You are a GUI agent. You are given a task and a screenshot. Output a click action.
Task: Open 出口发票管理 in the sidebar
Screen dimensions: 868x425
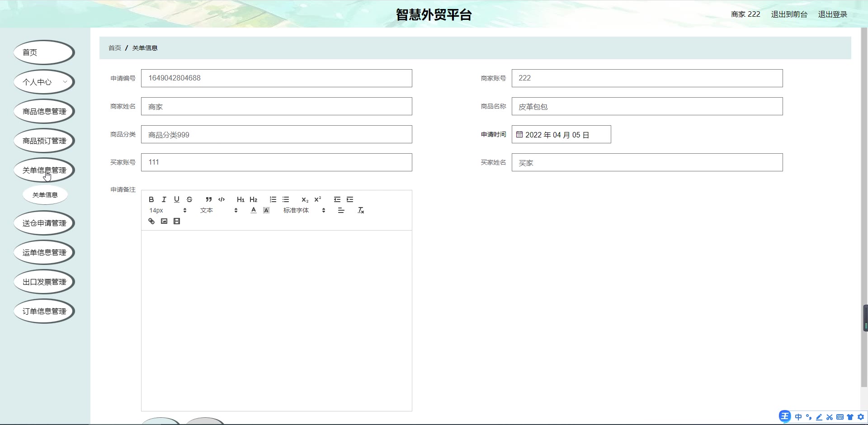pyautogui.click(x=44, y=282)
